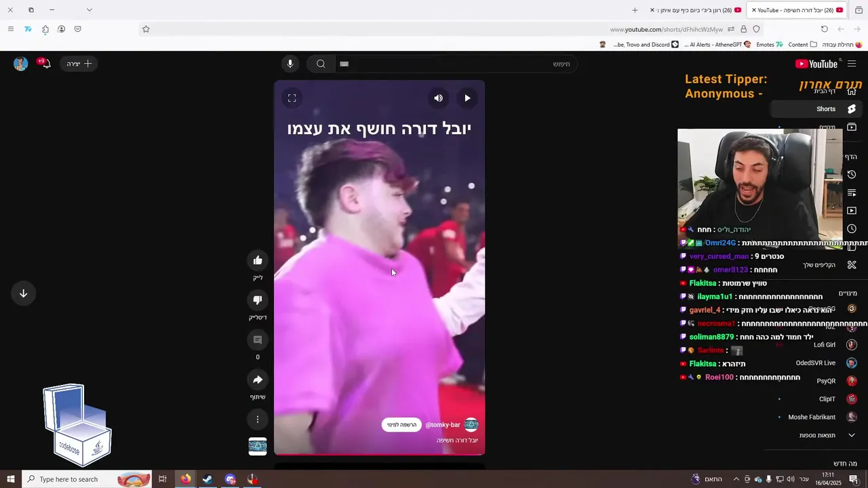Screen dimensions: 868x488
Task: Mute the Short's volume
Action: [439, 98]
